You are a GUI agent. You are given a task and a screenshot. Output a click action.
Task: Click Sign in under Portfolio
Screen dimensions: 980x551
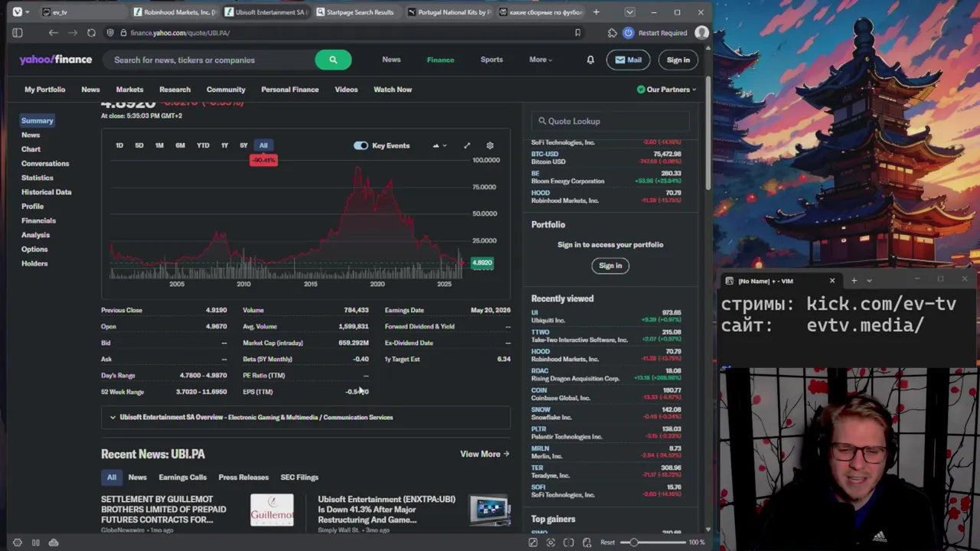coord(610,266)
